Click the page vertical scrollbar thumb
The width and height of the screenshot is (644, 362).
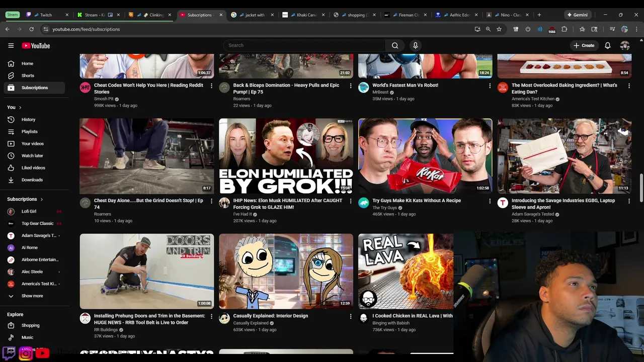(x=641, y=188)
